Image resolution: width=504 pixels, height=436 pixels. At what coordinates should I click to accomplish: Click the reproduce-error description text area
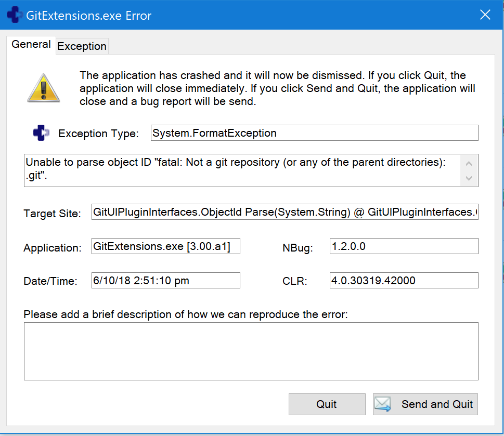point(251,352)
